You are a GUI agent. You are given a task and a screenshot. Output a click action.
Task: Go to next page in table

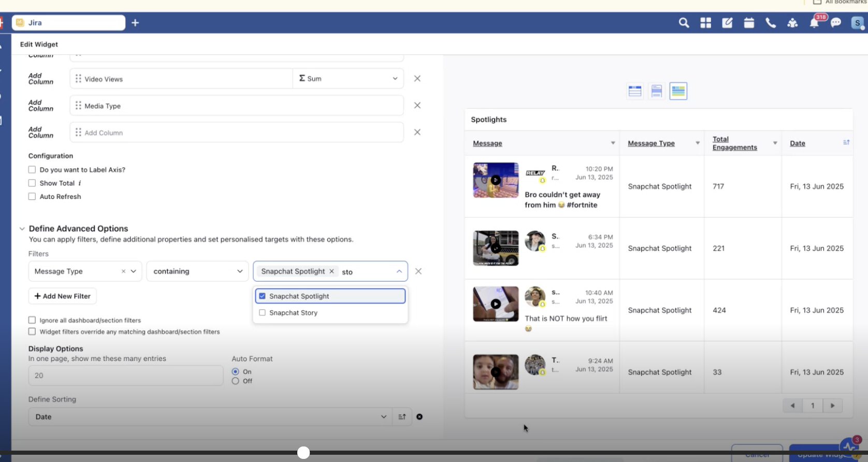coord(833,406)
